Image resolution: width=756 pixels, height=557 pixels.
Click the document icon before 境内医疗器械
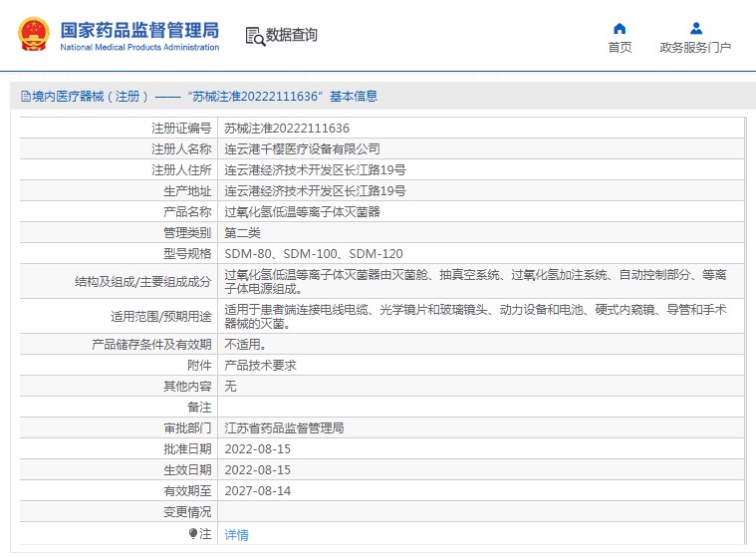26,97
